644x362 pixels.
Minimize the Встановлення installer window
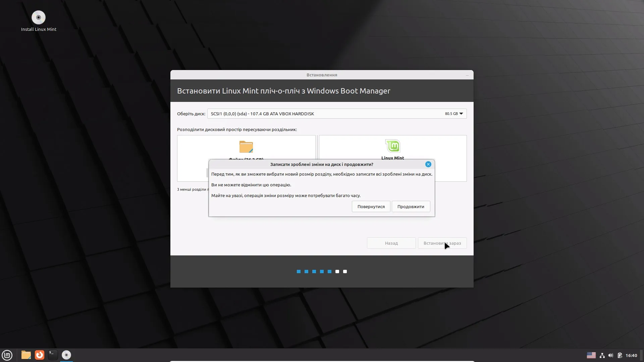pos(467,75)
